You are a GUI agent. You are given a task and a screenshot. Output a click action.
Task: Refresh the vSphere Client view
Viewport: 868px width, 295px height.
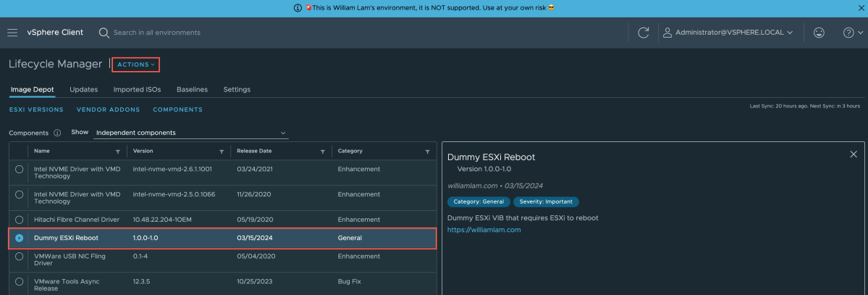tap(644, 33)
